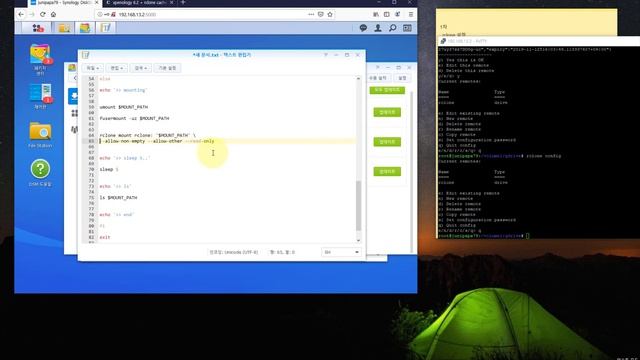Click 기본 설정 button in Text Editor
The height and width of the screenshot is (360, 640).
(167, 68)
